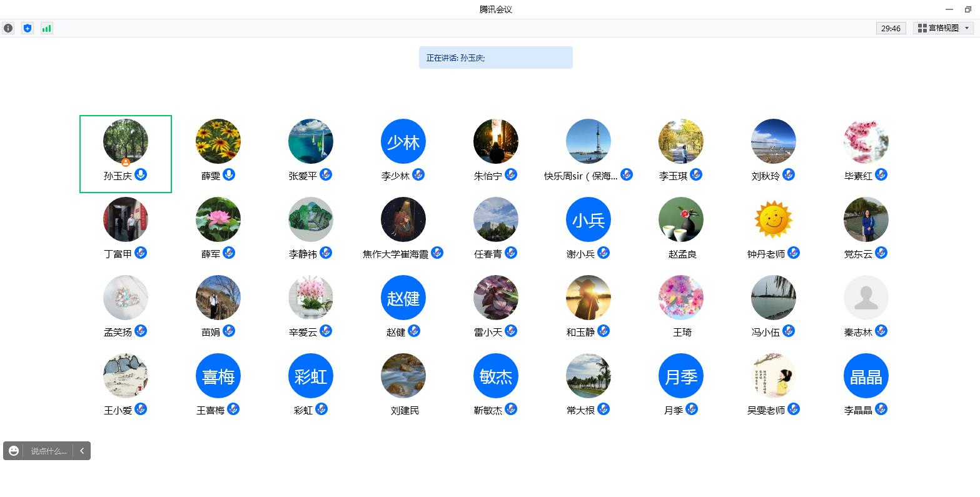
Task: Open the emoji picker smiley icon
Action: (14, 451)
